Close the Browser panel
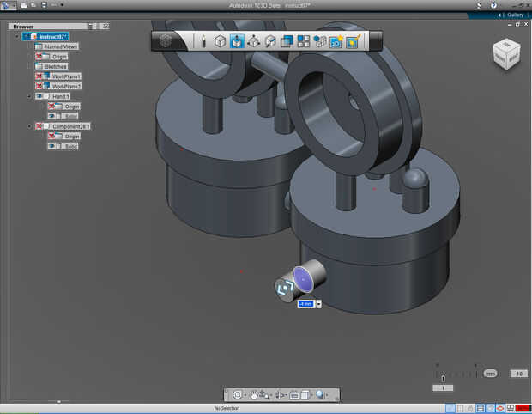The width and height of the screenshot is (532, 414). [106, 26]
